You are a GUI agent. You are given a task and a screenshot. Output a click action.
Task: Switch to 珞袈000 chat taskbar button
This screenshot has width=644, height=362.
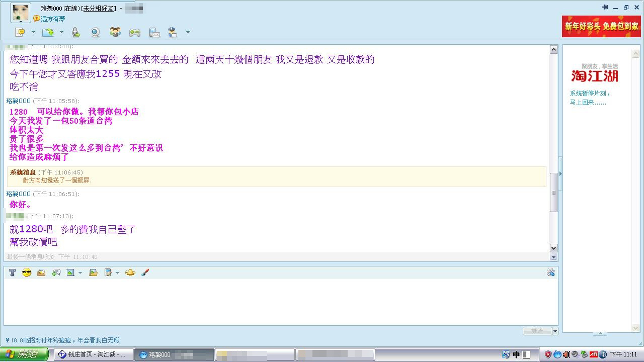pos(175,354)
